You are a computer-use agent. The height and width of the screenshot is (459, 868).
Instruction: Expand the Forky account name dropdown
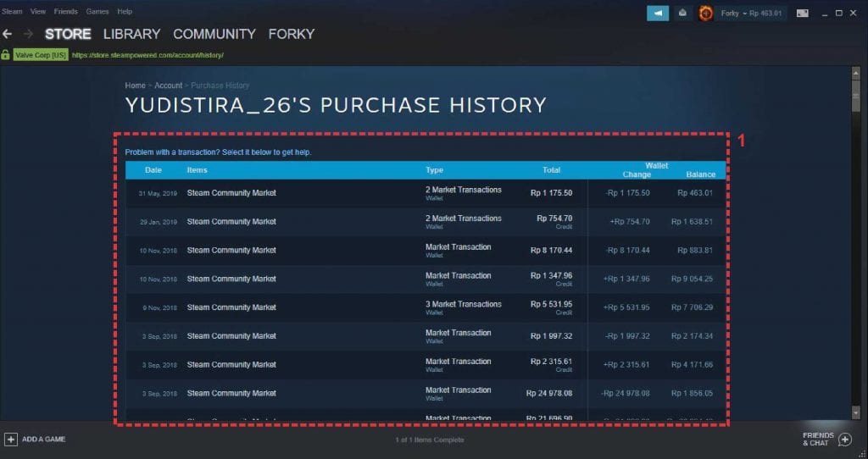click(751, 14)
